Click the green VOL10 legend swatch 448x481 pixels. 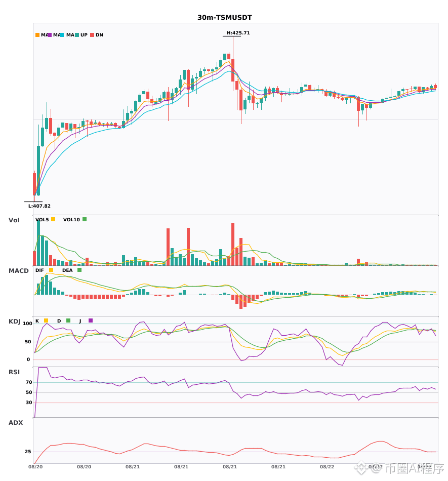pyautogui.click(x=85, y=219)
